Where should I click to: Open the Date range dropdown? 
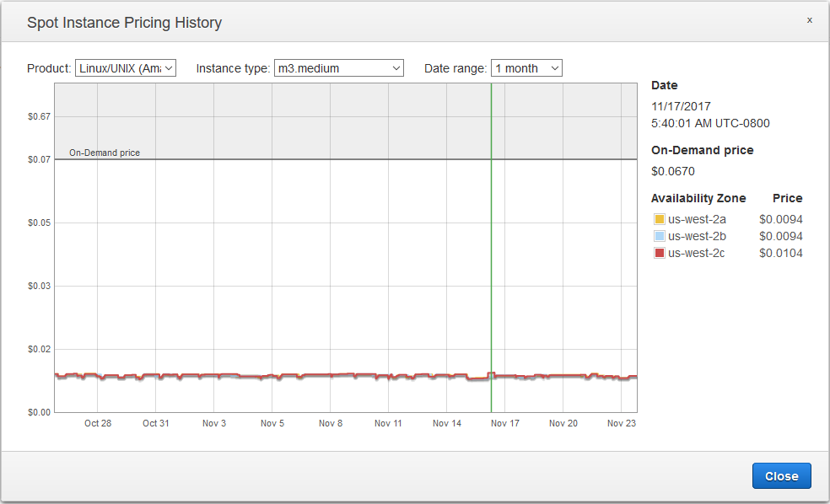point(526,68)
